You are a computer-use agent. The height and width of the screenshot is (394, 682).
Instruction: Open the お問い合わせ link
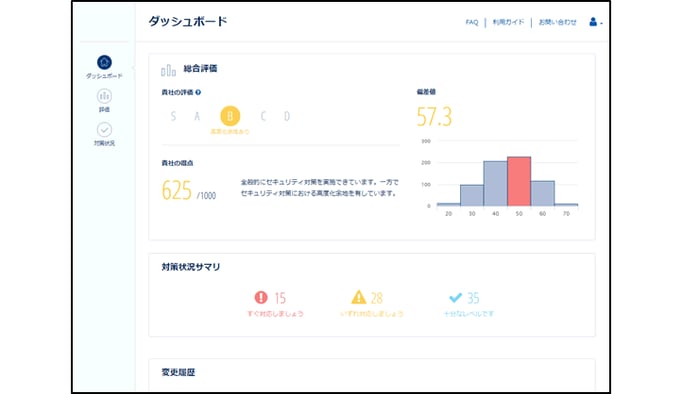pos(557,22)
